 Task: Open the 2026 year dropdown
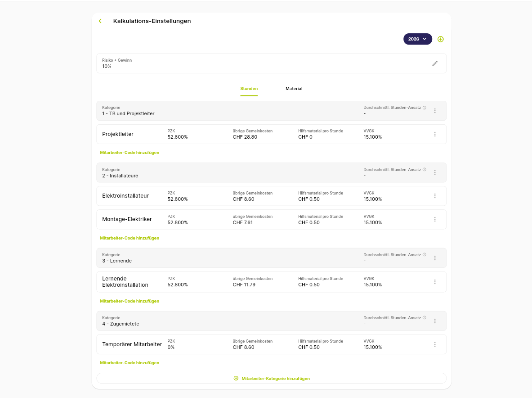click(417, 39)
